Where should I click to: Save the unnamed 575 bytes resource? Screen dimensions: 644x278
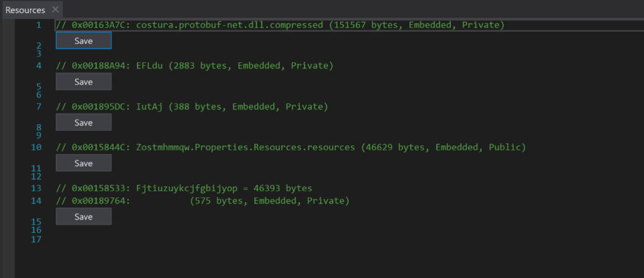(84, 216)
